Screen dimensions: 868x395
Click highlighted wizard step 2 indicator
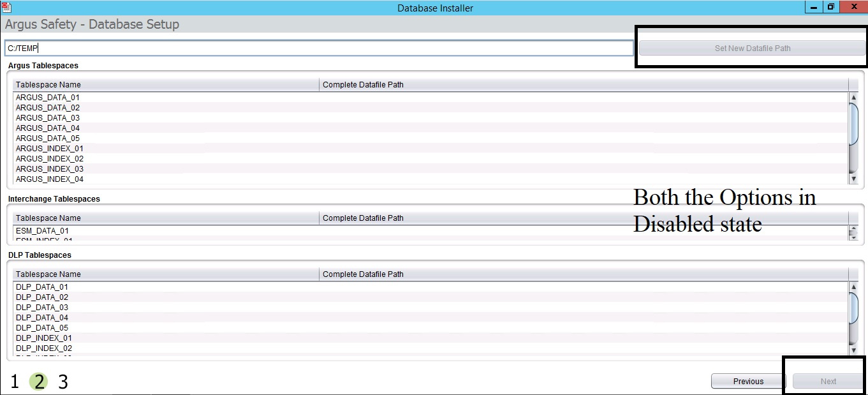click(39, 382)
